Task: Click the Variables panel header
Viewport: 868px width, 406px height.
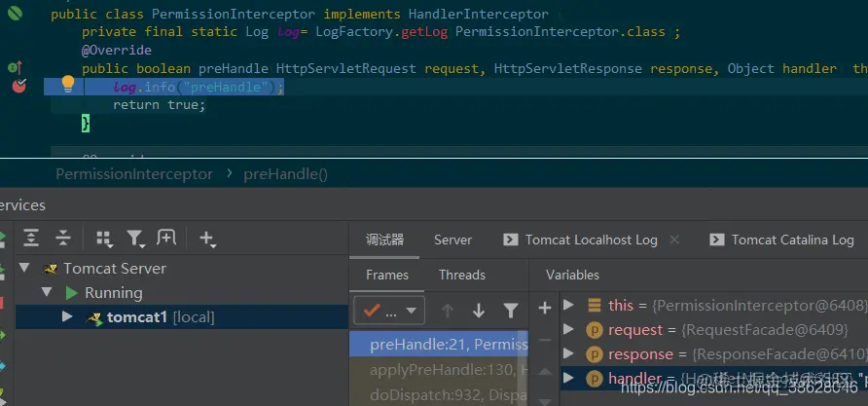Action: point(572,276)
